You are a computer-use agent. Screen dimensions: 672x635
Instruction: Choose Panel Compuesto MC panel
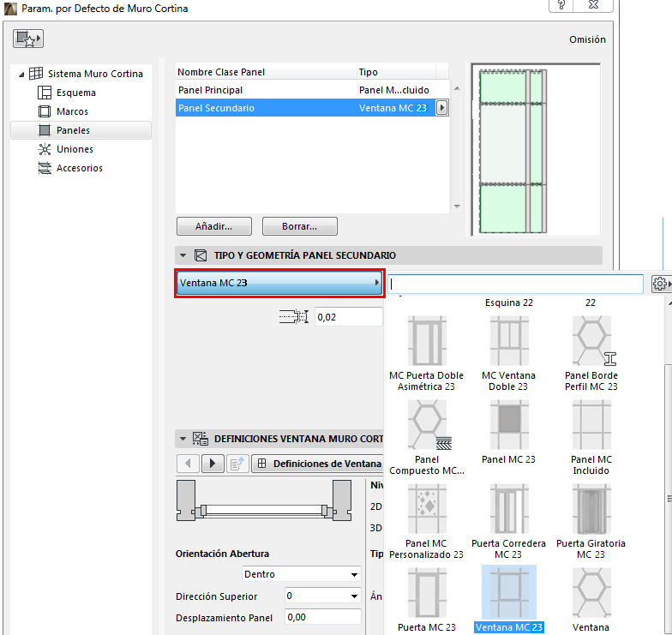tap(427, 437)
